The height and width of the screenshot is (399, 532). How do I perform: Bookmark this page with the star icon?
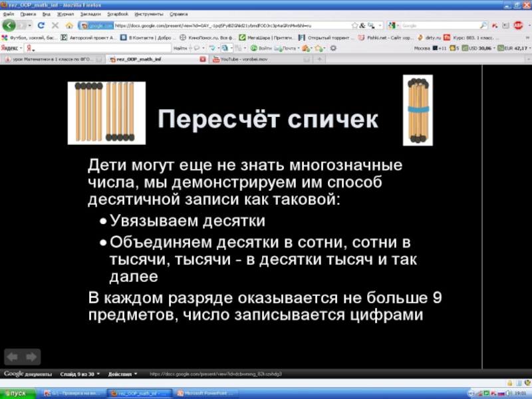354,25
